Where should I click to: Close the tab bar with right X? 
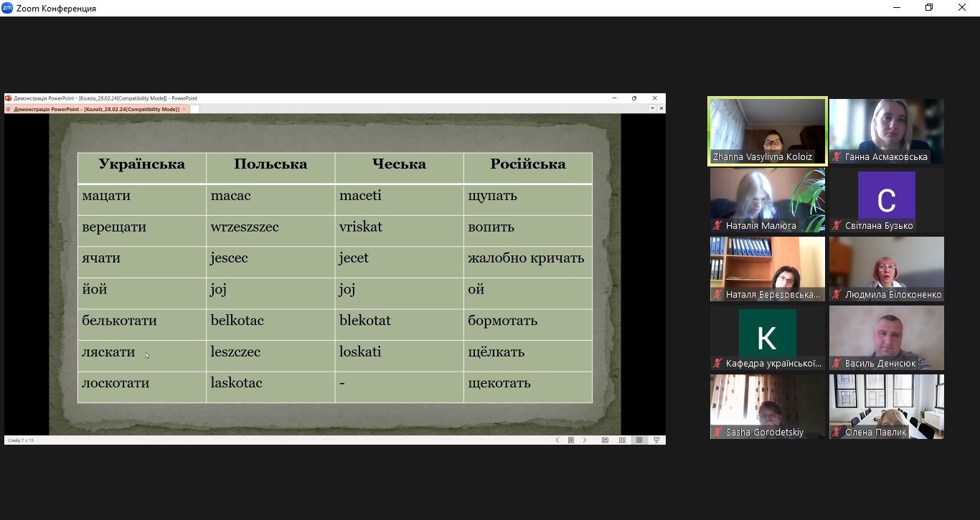(661, 109)
